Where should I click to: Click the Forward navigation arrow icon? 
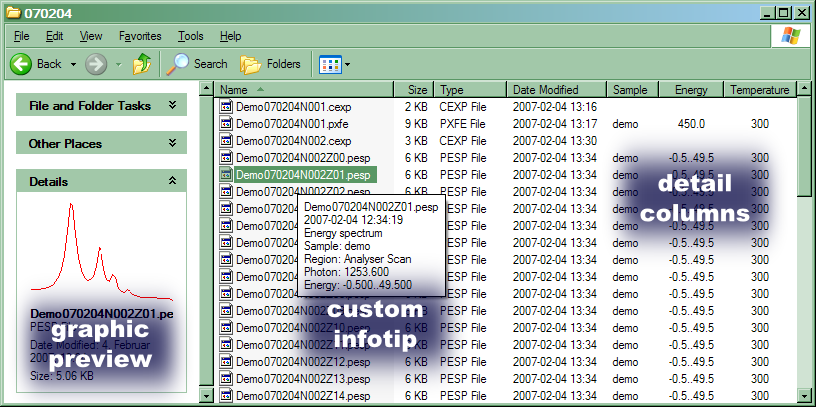[96, 64]
